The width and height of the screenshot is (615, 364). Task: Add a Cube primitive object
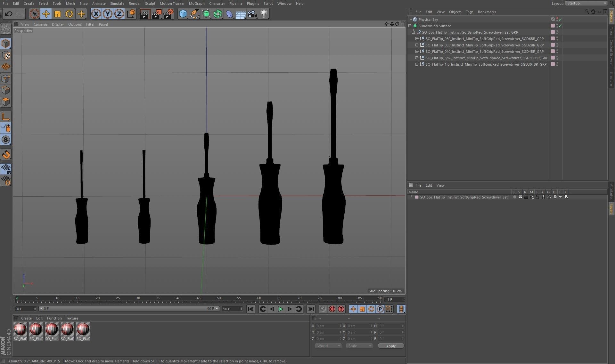pos(183,14)
